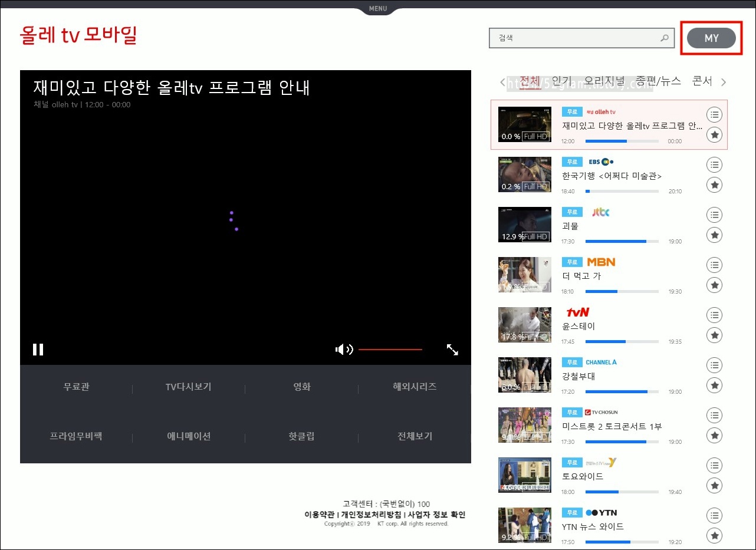Open the 개인정보처리방침 link
Screen dimensions: 756x550
(372, 515)
